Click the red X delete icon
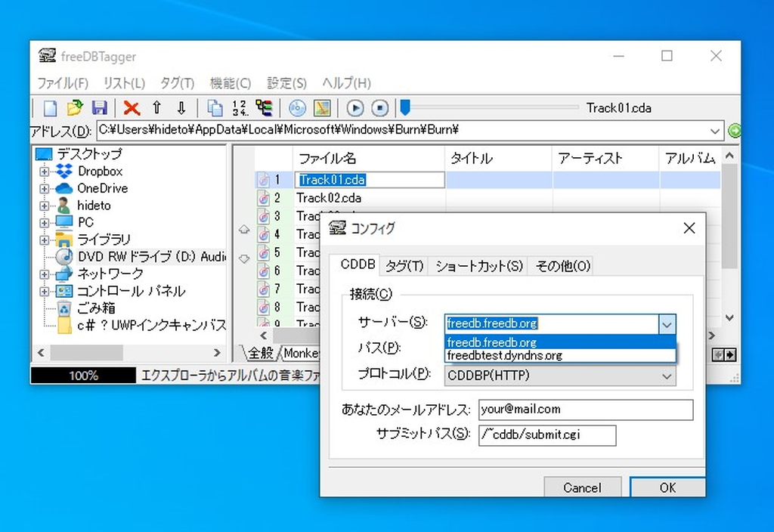This screenshot has height=532, width=774. pos(130,108)
